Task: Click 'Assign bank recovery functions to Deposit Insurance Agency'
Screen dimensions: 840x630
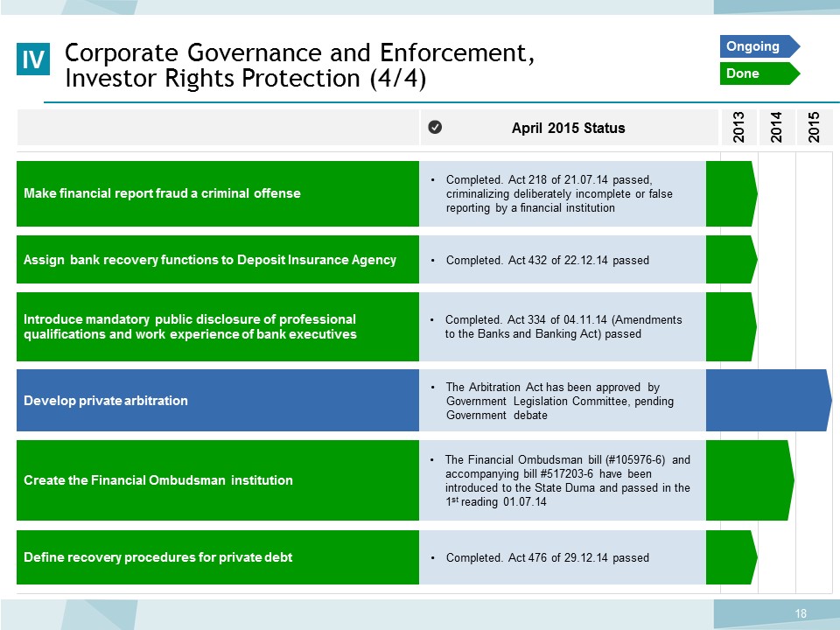Action: 218,259
